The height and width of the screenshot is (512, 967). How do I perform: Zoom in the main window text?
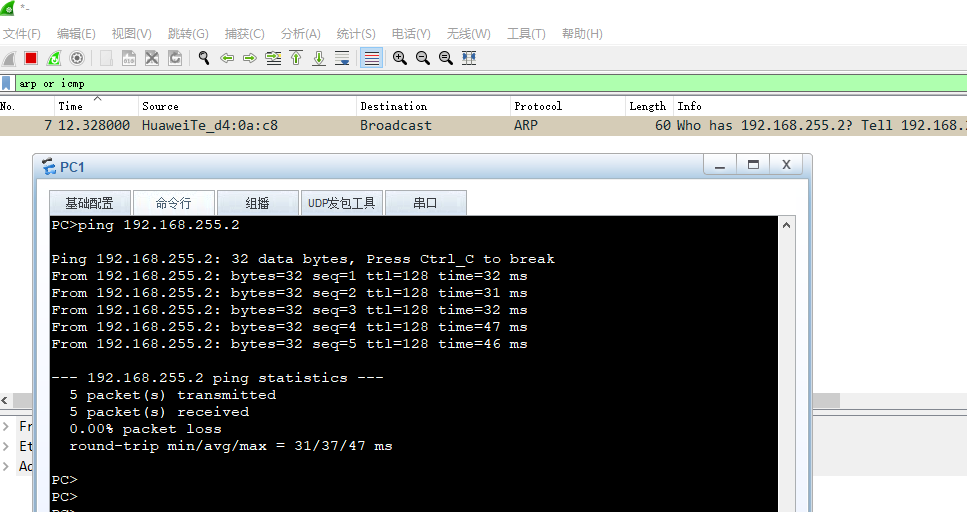[x=400, y=58]
